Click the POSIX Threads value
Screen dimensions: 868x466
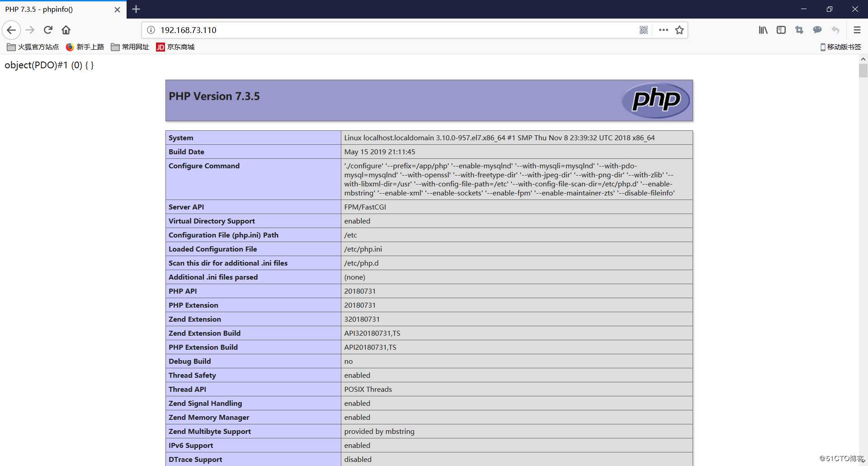(368, 390)
